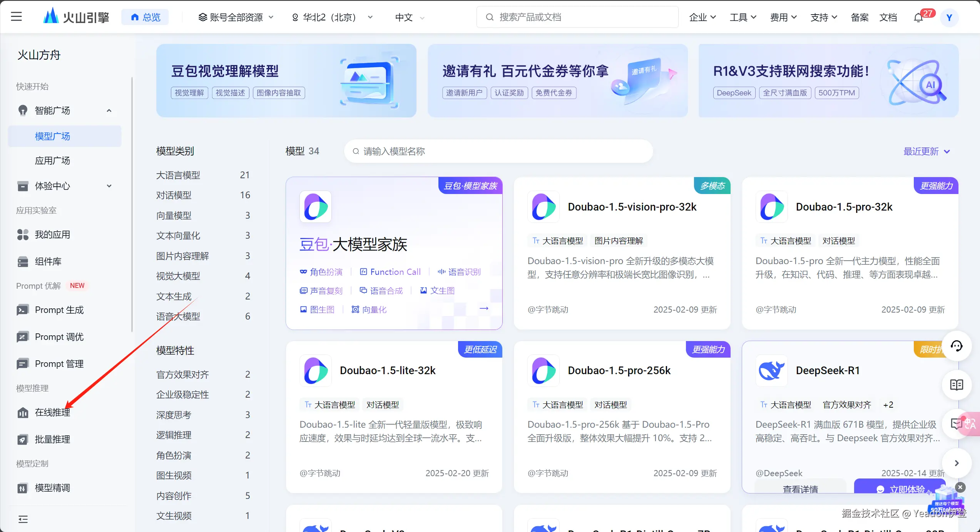Select 在线推理 in sidebar

tap(52, 413)
